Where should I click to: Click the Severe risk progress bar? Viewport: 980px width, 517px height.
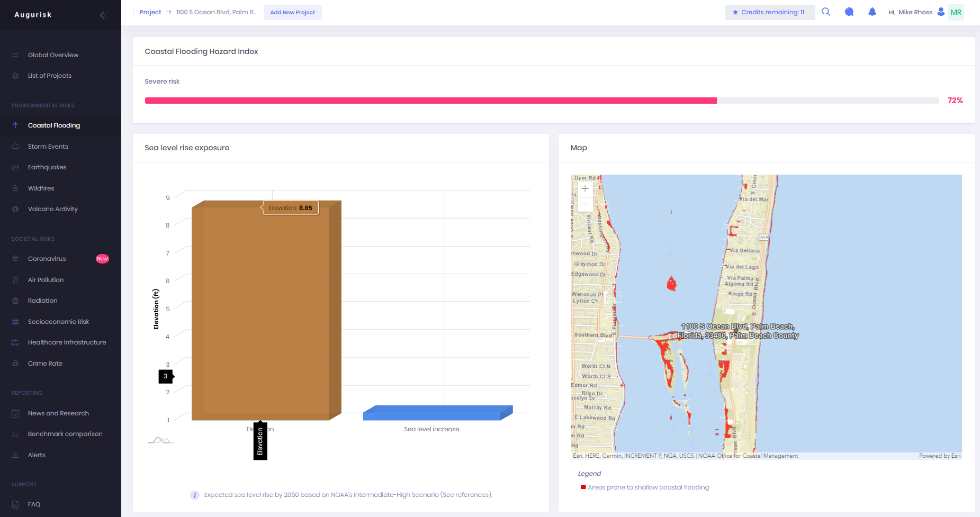[x=541, y=100]
